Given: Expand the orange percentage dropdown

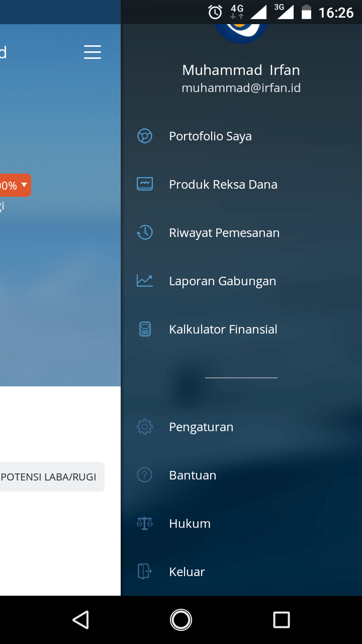Looking at the screenshot, I should 15,186.
